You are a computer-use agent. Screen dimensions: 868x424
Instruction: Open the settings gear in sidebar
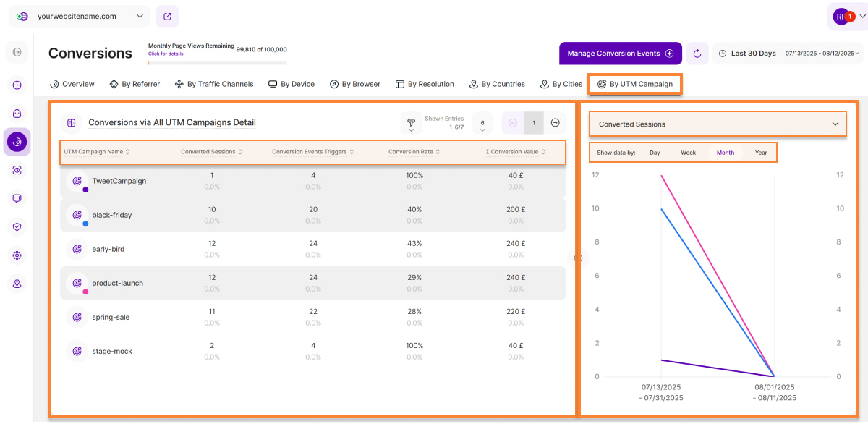(x=17, y=255)
